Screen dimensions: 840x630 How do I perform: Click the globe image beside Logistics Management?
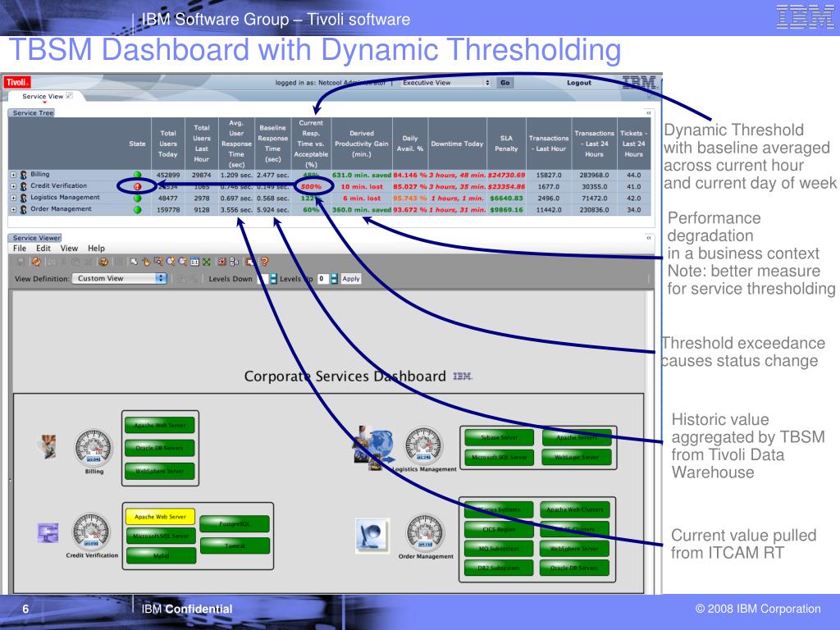tap(374, 448)
